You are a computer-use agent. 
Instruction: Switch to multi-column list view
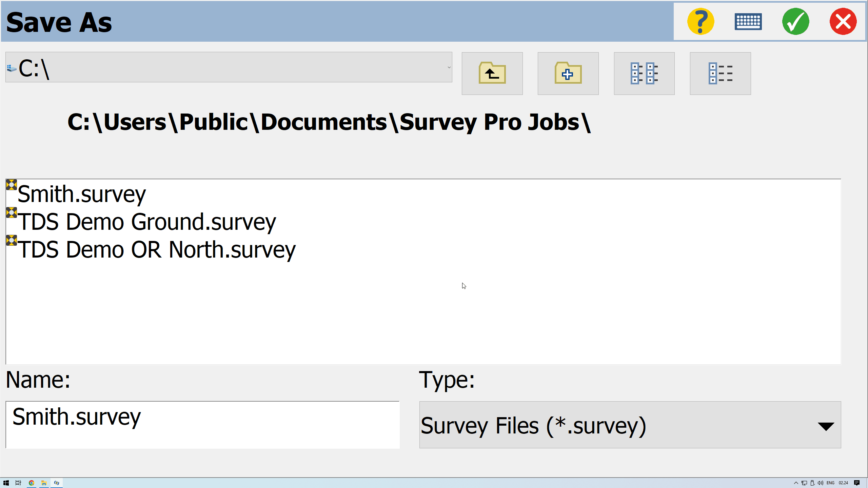pos(644,73)
